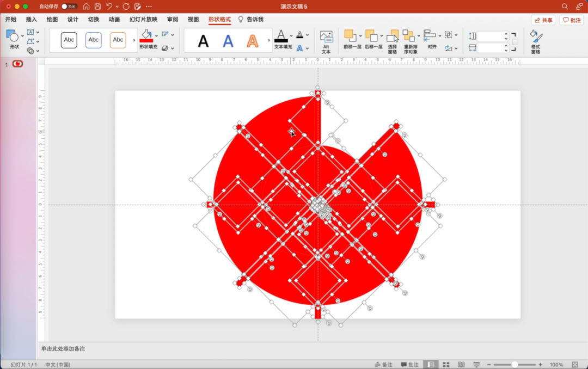
Task: Click the undo arrow icon
Action: tap(109, 7)
